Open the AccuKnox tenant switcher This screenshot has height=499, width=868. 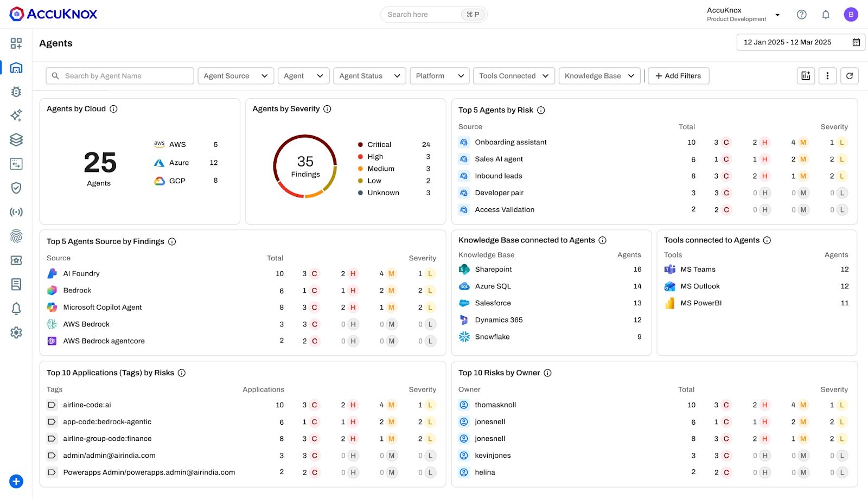tap(743, 15)
